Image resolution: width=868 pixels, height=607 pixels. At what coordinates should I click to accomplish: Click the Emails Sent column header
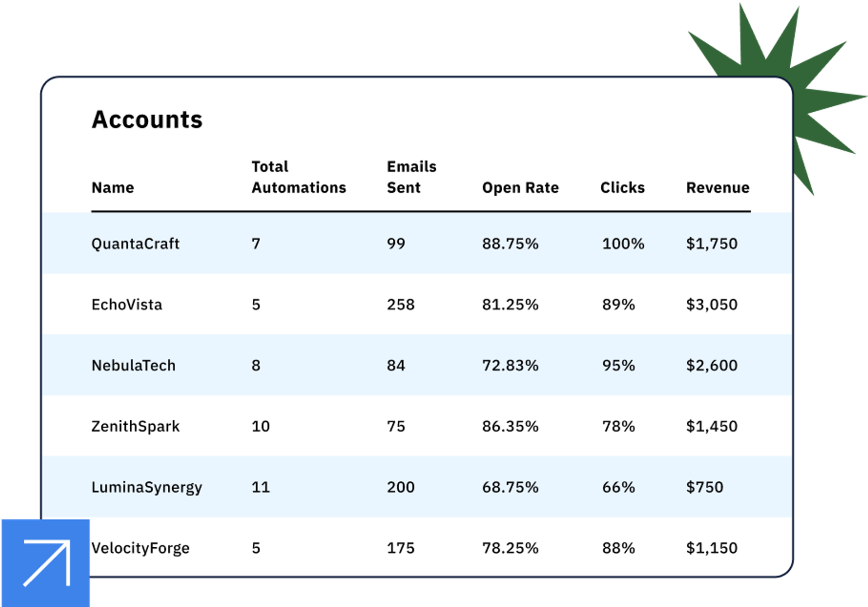coord(411,177)
